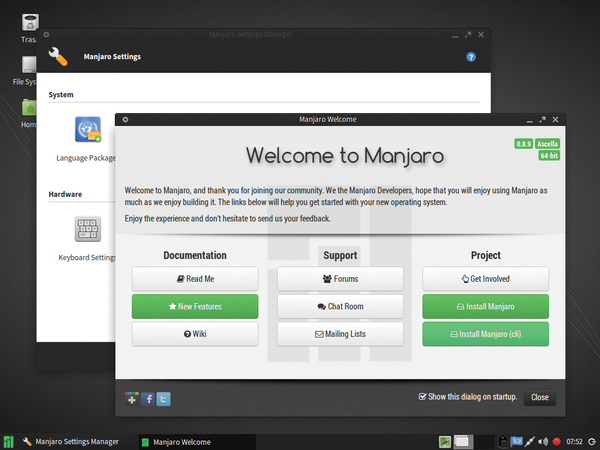Click the network connection plug tray icon
The height and width of the screenshot is (450, 600).
click(530, 442)
